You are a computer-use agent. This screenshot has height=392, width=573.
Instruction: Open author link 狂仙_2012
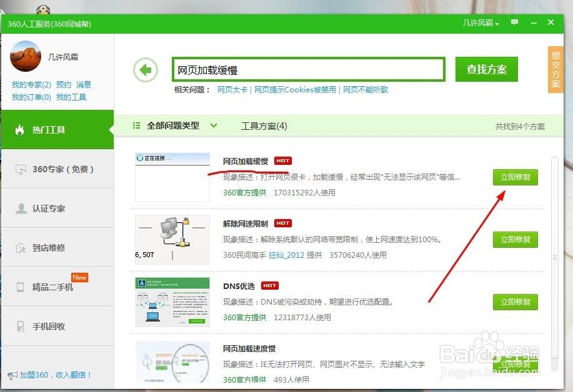[x=286, y=255]
